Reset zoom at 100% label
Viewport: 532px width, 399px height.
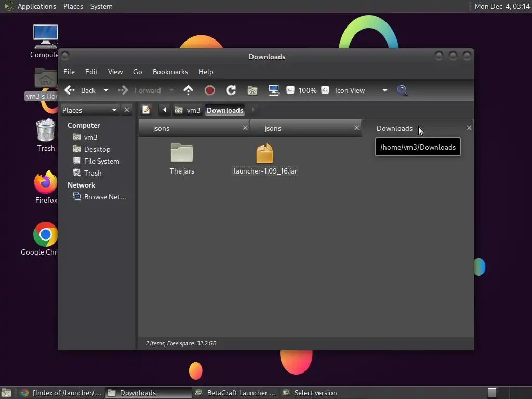(308, 90)
